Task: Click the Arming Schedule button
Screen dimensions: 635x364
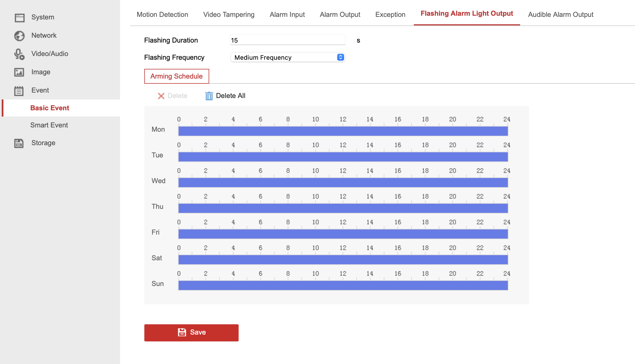Action: [177, 76]
